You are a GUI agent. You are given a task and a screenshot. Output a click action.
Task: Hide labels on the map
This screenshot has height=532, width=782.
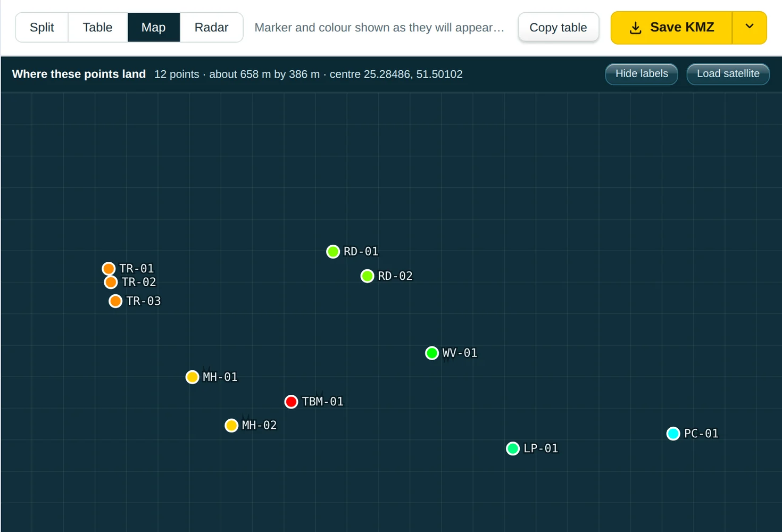tap(642, 74)
